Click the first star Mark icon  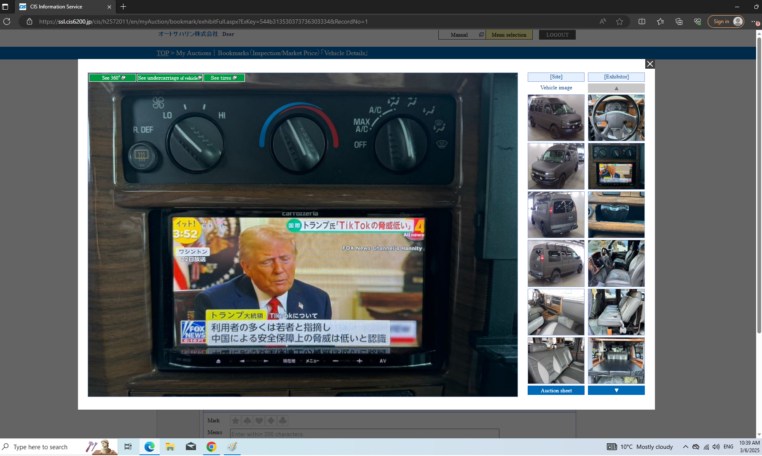236,421
